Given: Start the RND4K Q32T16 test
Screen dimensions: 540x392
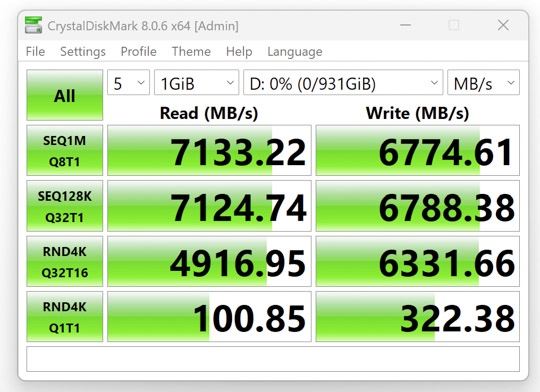Looking at the screenshot, I should point(65,261).
